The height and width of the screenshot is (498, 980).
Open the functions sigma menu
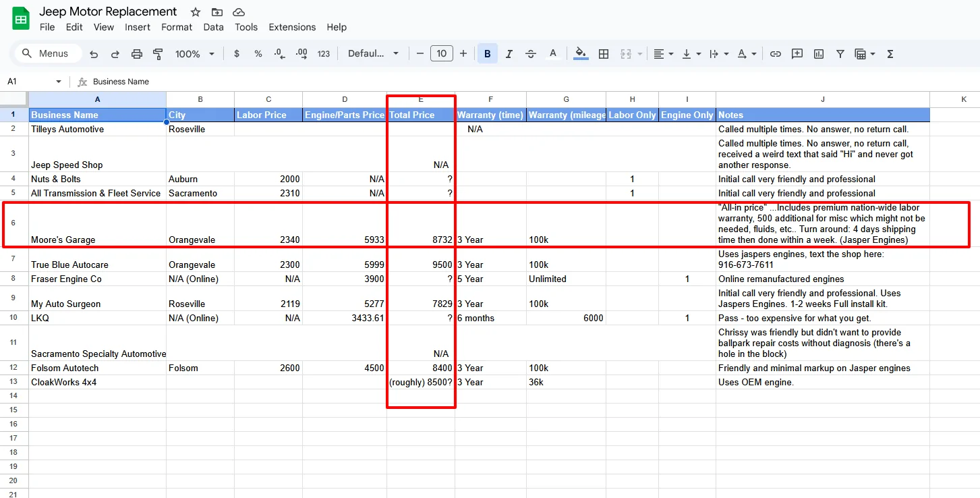(890, 54)
